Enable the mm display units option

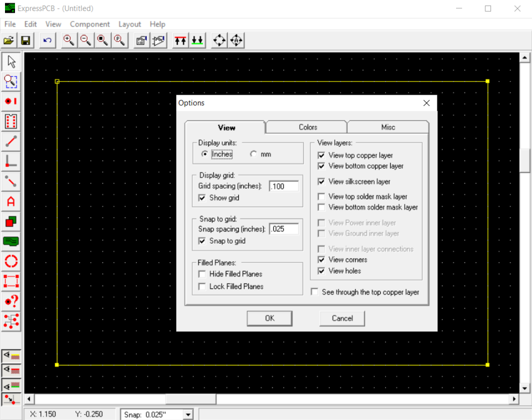253,154
